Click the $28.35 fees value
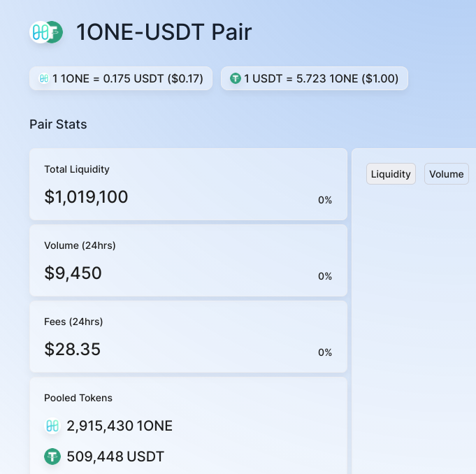This screenshot has width=476, height=474. (72, 349)
